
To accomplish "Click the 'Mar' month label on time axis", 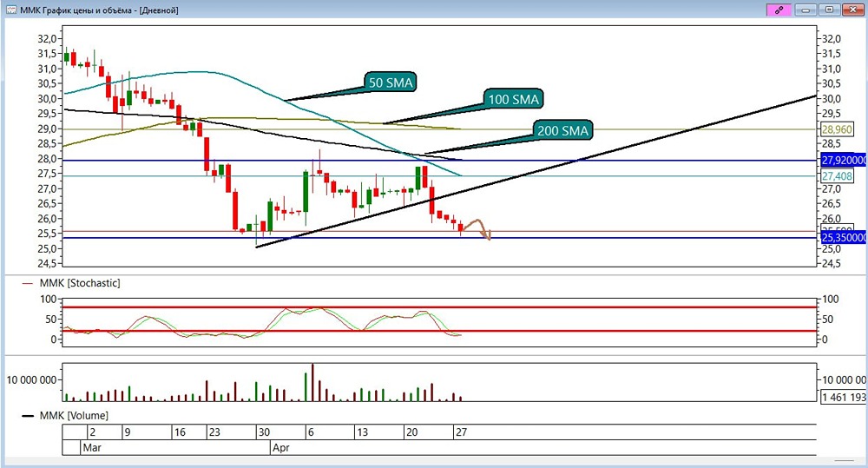I will [x=92, y=447].
